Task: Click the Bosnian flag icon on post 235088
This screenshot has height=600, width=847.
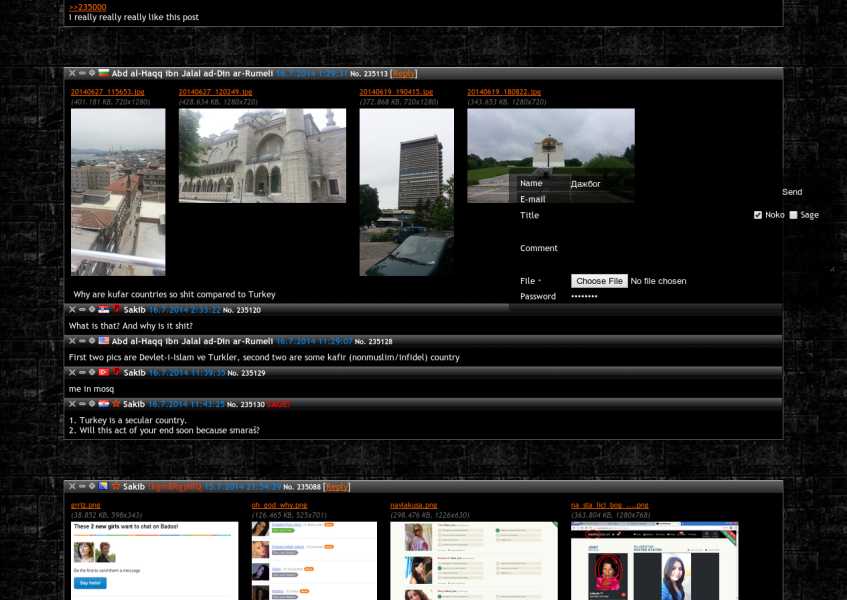Action: point(104,486)
